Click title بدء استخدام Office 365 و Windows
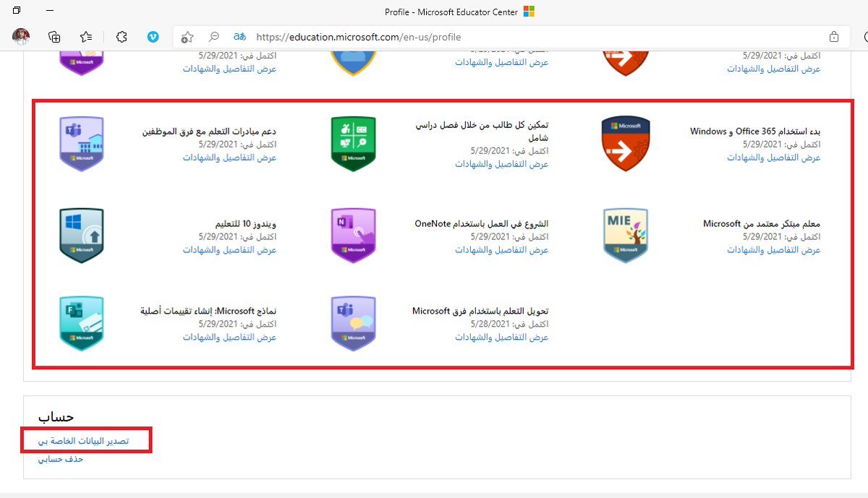868x498 pixels. 755,132
